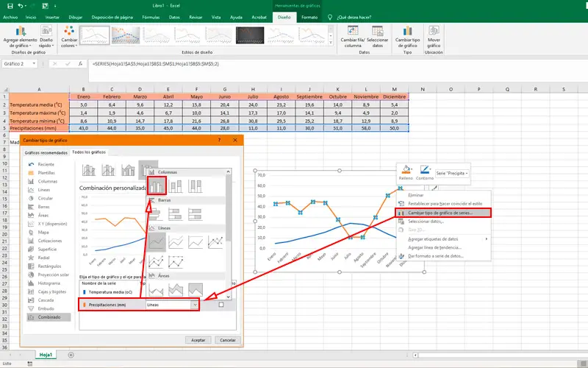Expand the chart styles gallery more arrow
Screen dimensions: 588x368
pos(330,43)
